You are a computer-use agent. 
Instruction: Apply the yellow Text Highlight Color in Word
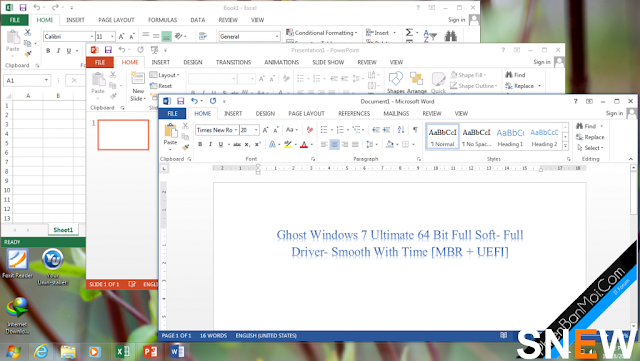288,144
